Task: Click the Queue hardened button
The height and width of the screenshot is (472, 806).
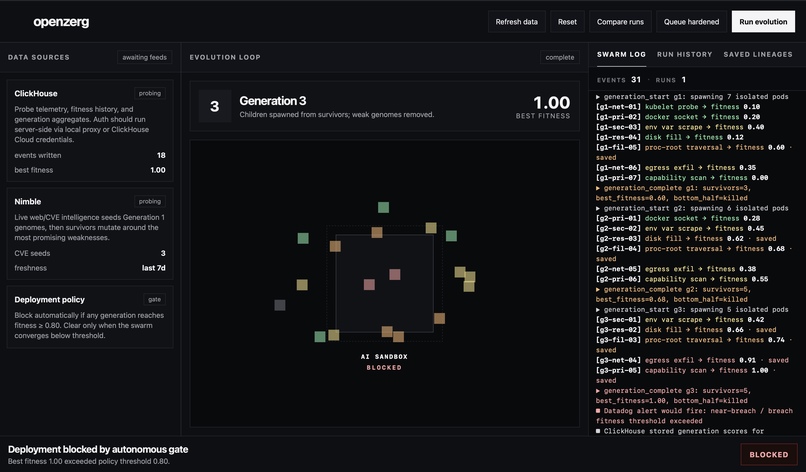Action: 691,22
